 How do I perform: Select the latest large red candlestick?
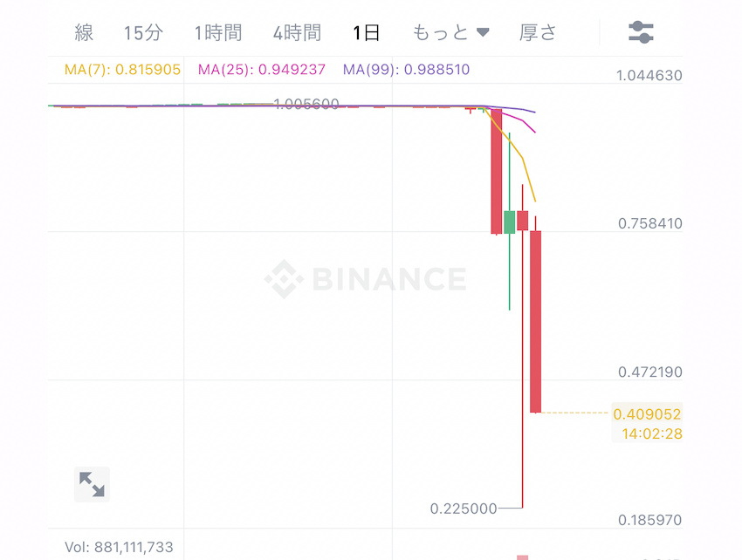535,322
